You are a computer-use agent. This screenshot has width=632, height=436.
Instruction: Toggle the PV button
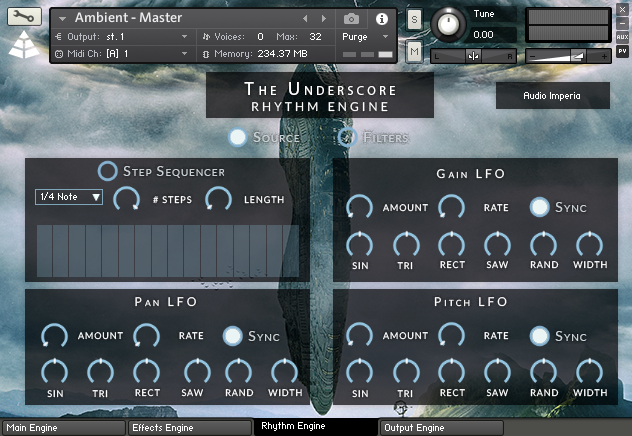pyautogui.click(x=622, y=51)
